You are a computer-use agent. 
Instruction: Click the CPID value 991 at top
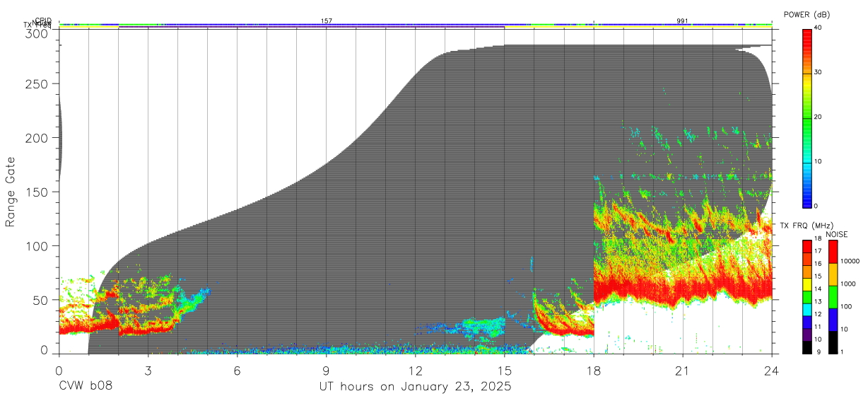(683, 21)
